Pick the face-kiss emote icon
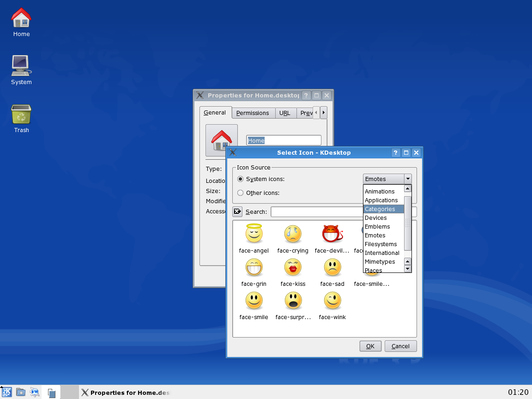The height and width of the screenshot is (399, 532). pos(293,267)
